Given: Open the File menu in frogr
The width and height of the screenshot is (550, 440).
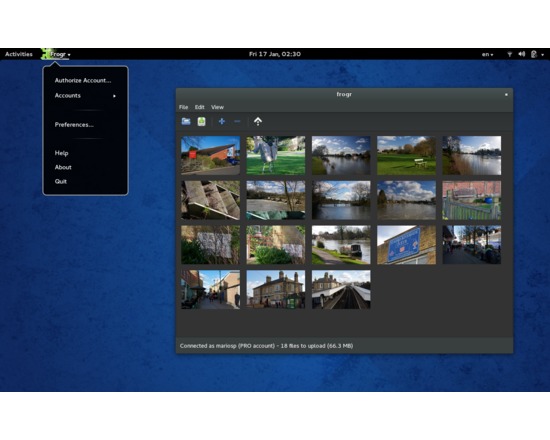Looking at the screenshot, I should click(x=183, y=107).
